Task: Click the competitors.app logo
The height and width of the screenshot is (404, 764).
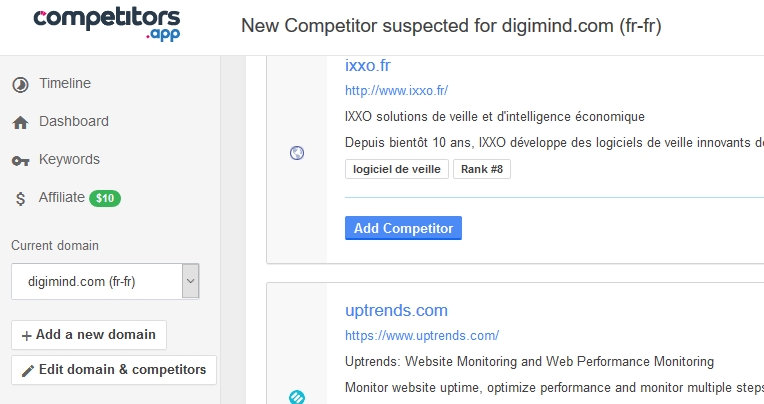Action: click(x=107, y=25)
